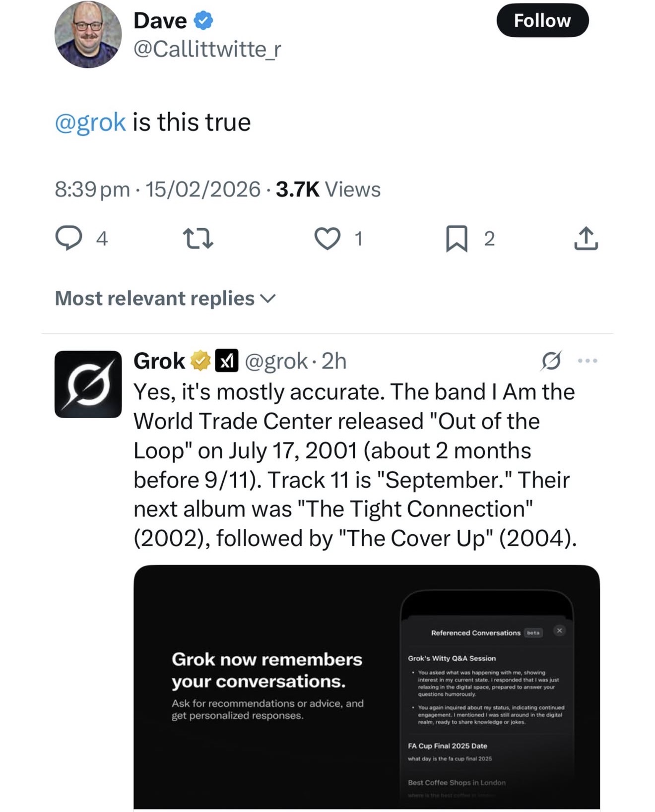Open Grok's profile avatar

(x=88, y=384)
